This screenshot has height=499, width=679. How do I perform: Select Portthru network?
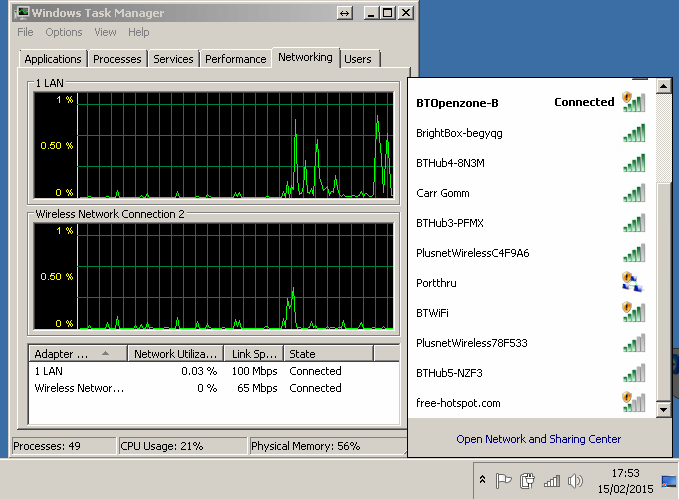531,283
